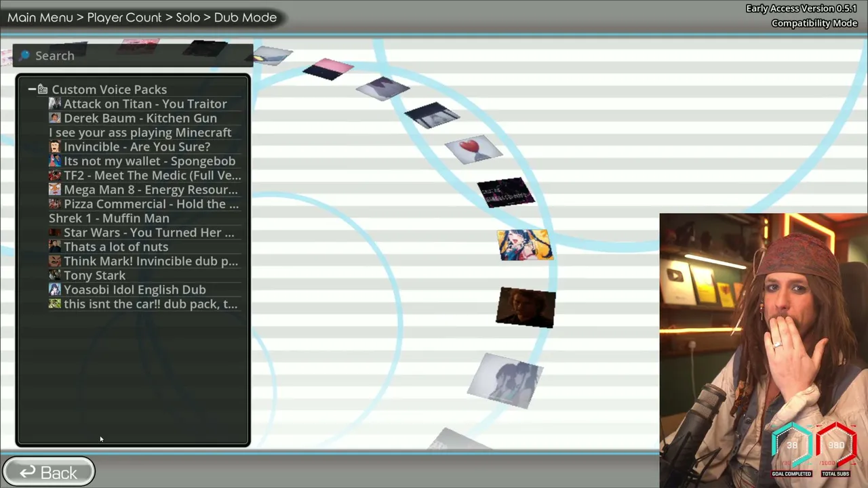Go back with the Back button
The image size is (868, 488).
(x=48, y=472)
